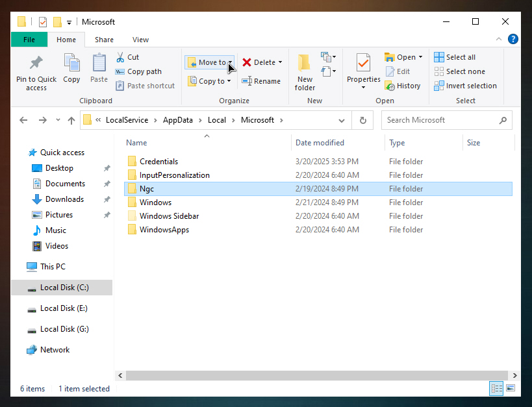Switch to Large icons view layout
Screen dimensions: 532x407
511,388
